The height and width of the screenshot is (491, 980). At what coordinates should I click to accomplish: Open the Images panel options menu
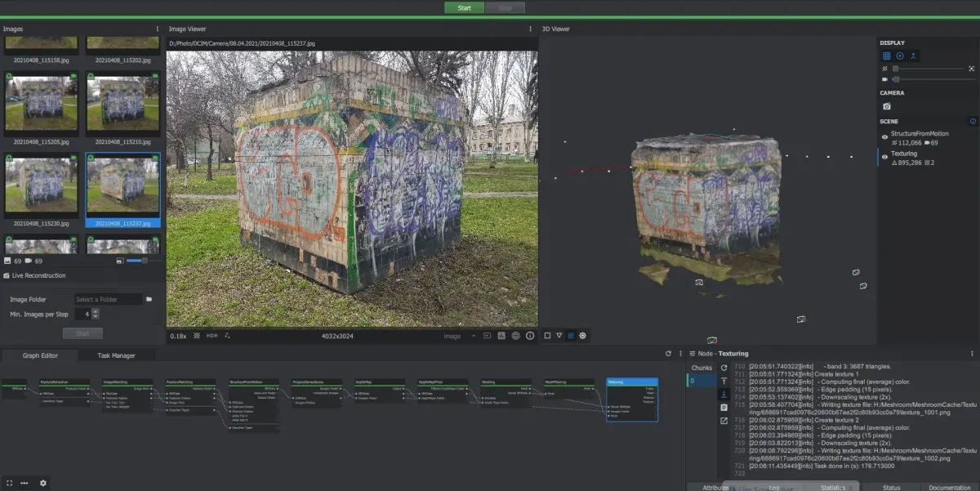click(x=158, y=29)
